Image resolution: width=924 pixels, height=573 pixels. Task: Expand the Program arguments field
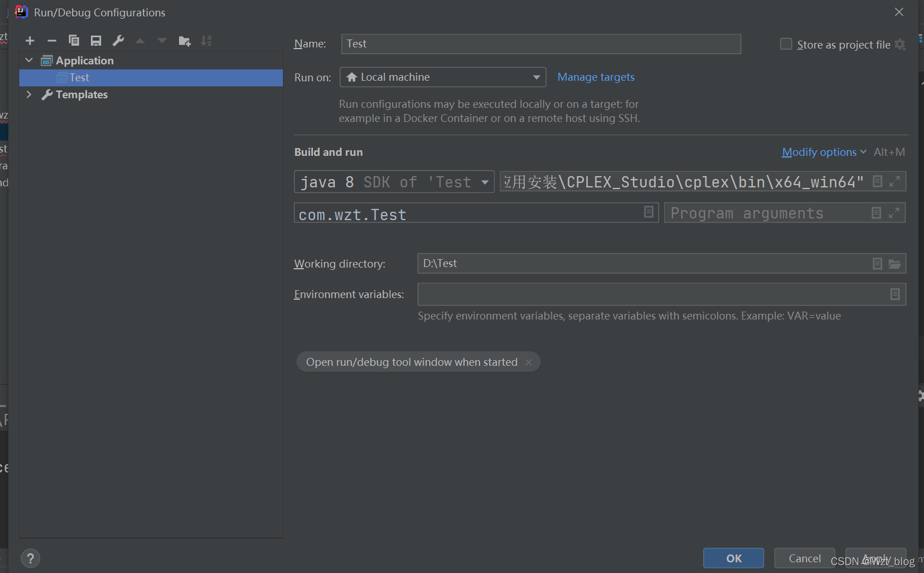(x=894, y=213)
